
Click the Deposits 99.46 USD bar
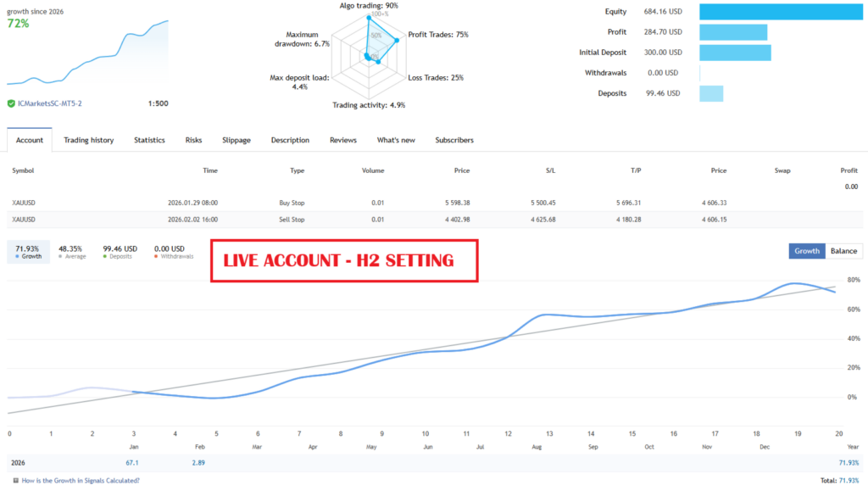(711, 93)
